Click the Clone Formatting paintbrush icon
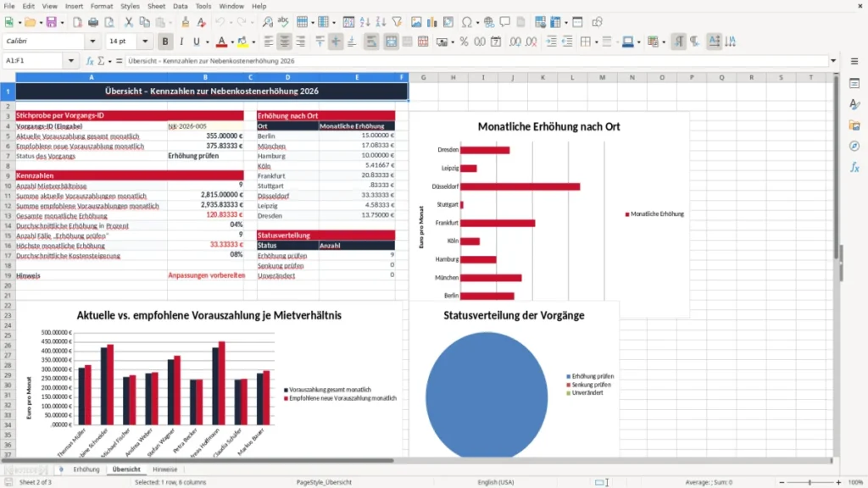Image resolution: width=868 pixels, height=488 pixels. coord(185,22)
